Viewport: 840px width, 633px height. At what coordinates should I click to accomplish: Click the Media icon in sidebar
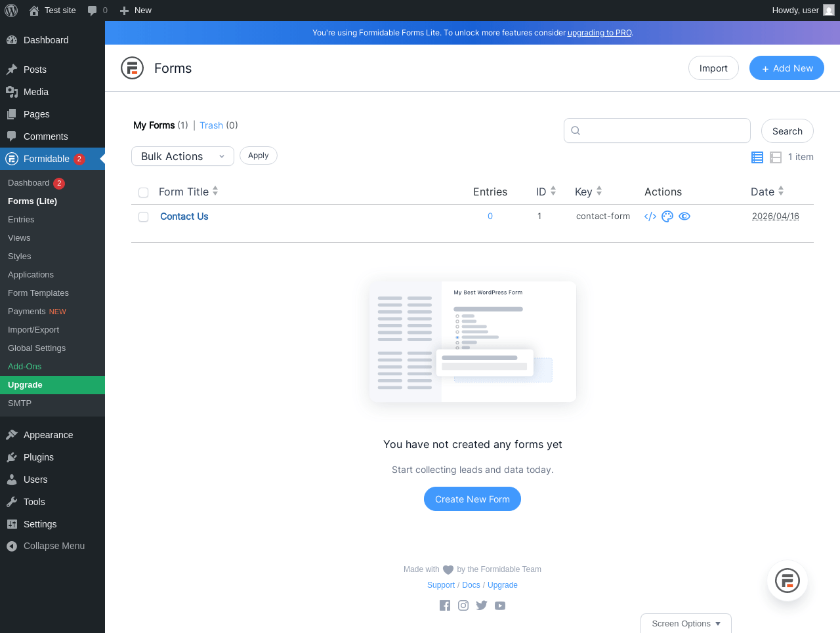coord(12,92)
